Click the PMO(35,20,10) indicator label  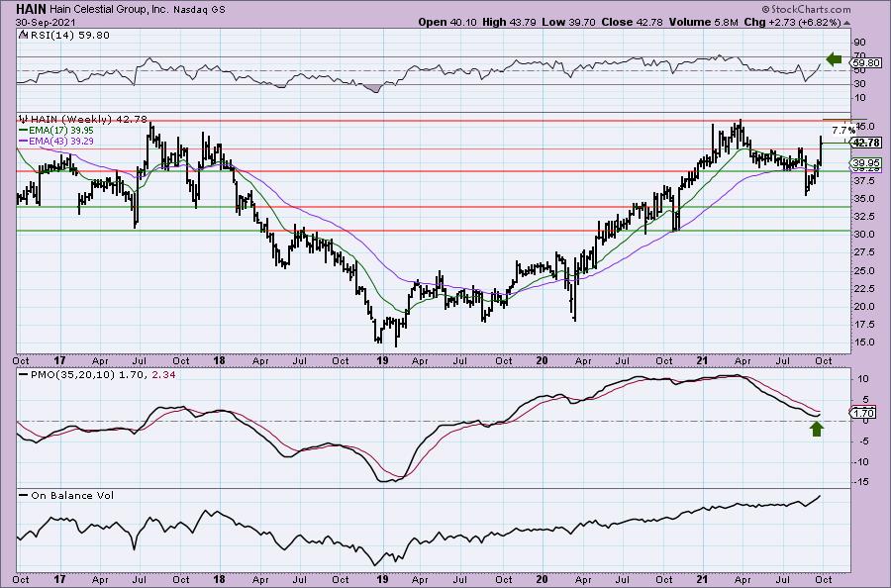[x=72, y=375]
